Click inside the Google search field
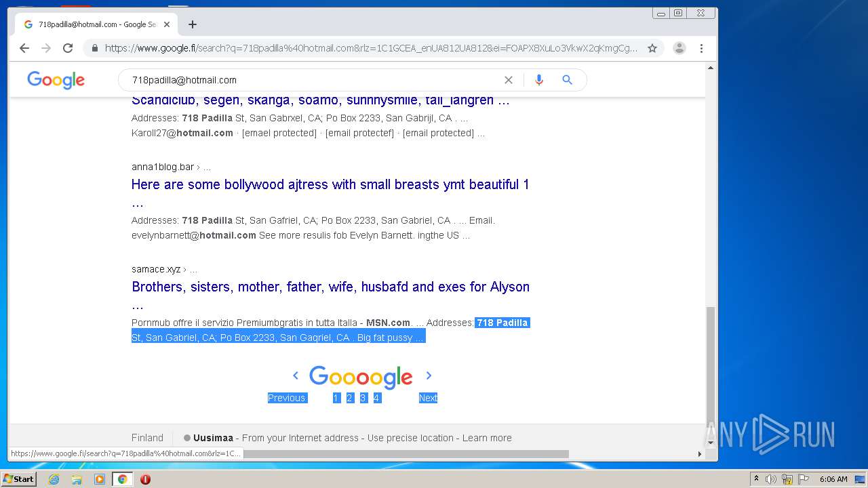 pos(312,80)
